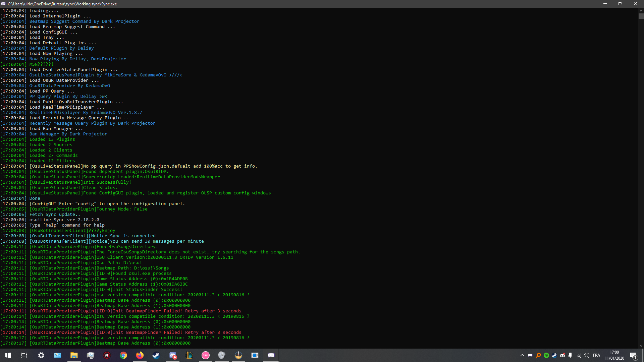Open the red circular A app icon
Image resolution: width=644 pixels, height=362 pixels.
tap(107, 355)
